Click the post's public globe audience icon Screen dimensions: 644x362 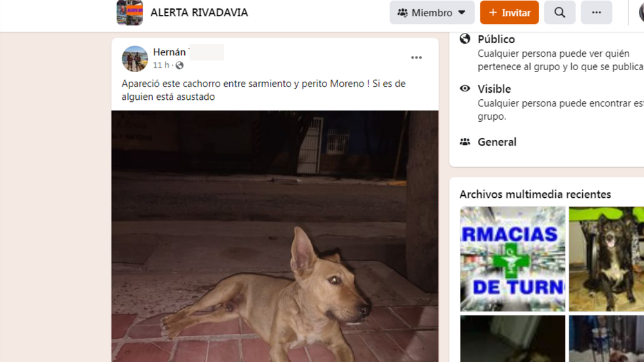[180, 65]
